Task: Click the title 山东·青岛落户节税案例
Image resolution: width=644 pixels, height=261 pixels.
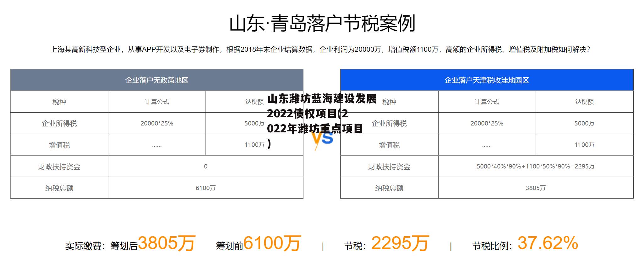Action: tap(322, 24)
